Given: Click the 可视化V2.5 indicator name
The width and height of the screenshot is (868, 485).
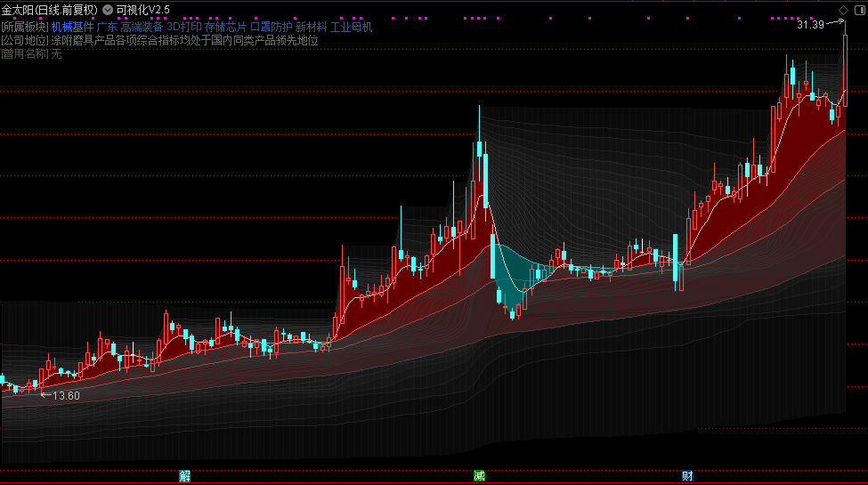Looking at the screenshot, I should pos(142,10).
